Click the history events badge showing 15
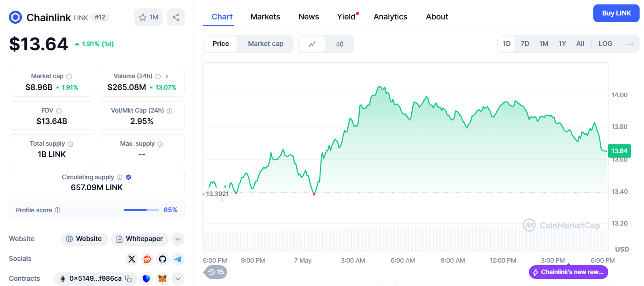Image resolution: width=644 pixels, height=286 pixels. pos(216,272)
